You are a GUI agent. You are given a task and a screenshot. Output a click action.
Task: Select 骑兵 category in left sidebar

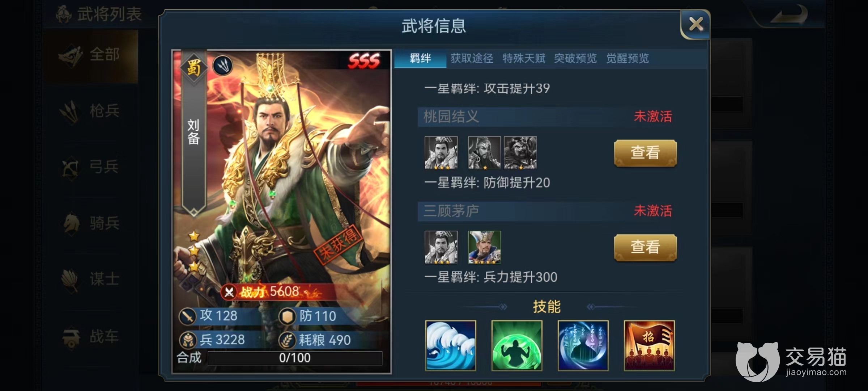[x=91, y=223]
